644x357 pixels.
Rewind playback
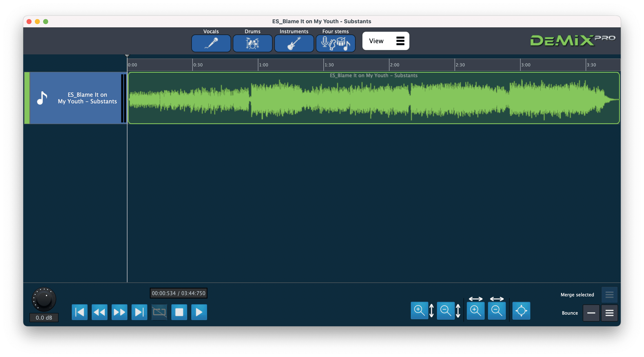coord(100,312)
